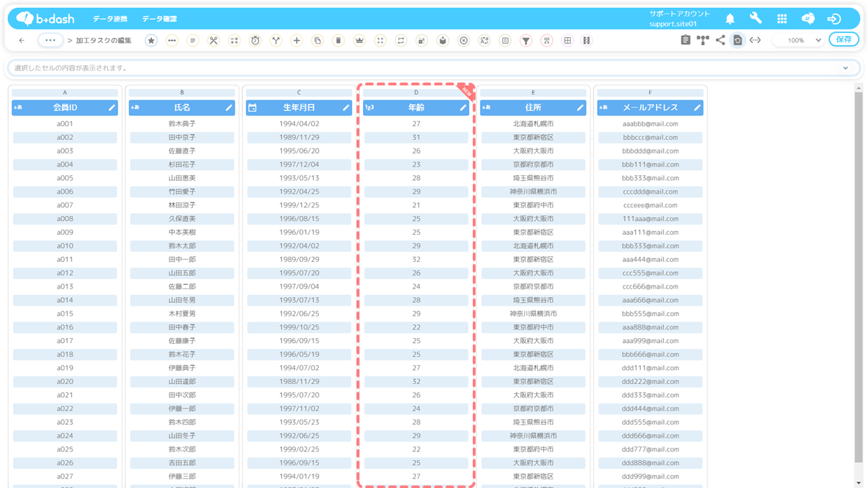Screen dimensions: 868x488
Task: Select column letter F header
Action: 650,93
